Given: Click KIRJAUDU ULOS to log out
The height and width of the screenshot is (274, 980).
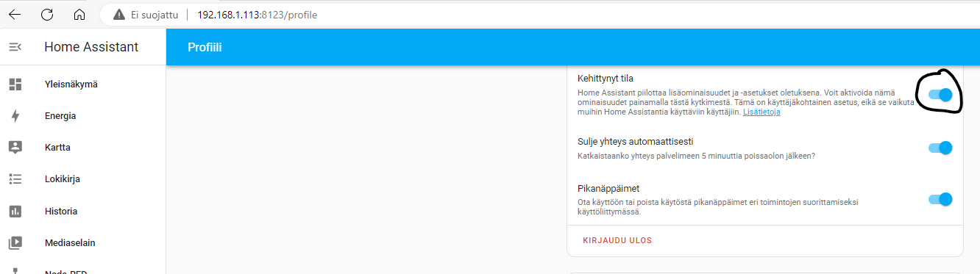Looking at the screenshot, I should (x=617, y=240).
